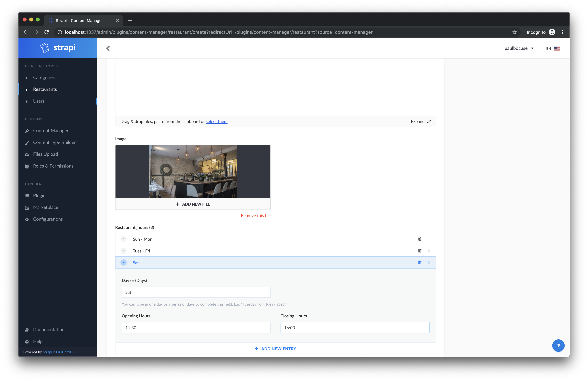Screen dimensions: 588x381
Task: Click the restaurant image thumbnail
Action: (193, 172)
